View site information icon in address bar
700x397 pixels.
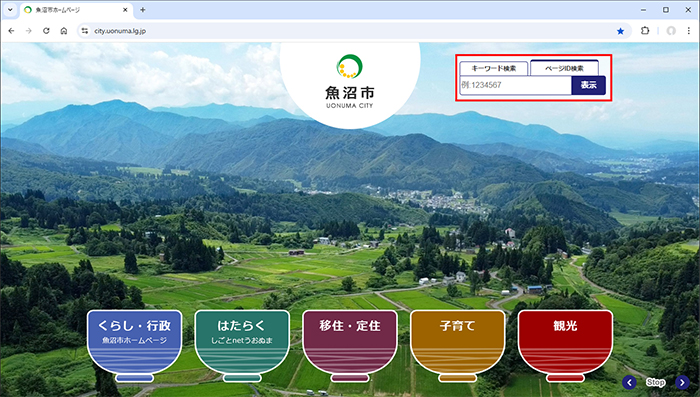pos(85,31)
